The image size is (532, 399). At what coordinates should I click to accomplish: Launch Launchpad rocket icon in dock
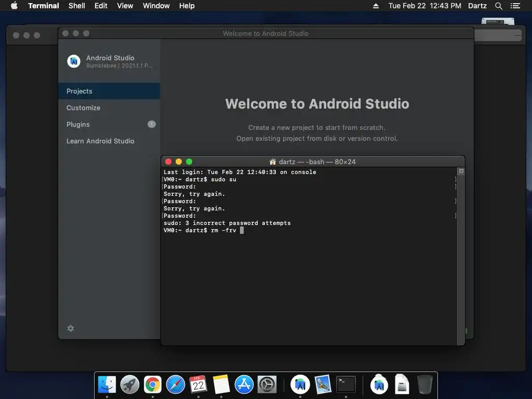point(129,384)
